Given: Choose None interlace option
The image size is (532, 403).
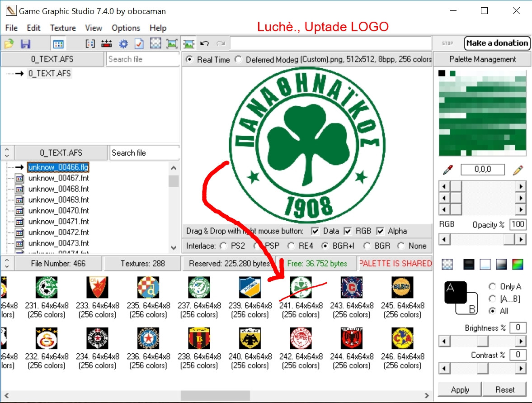Looking at the screenshot, I should [401, 246].
